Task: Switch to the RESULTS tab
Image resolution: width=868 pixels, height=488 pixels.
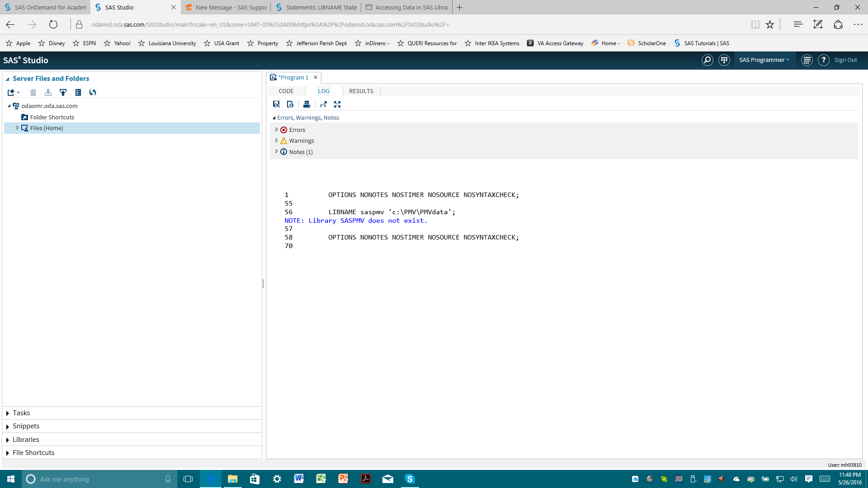Action: tap(361, 91)
